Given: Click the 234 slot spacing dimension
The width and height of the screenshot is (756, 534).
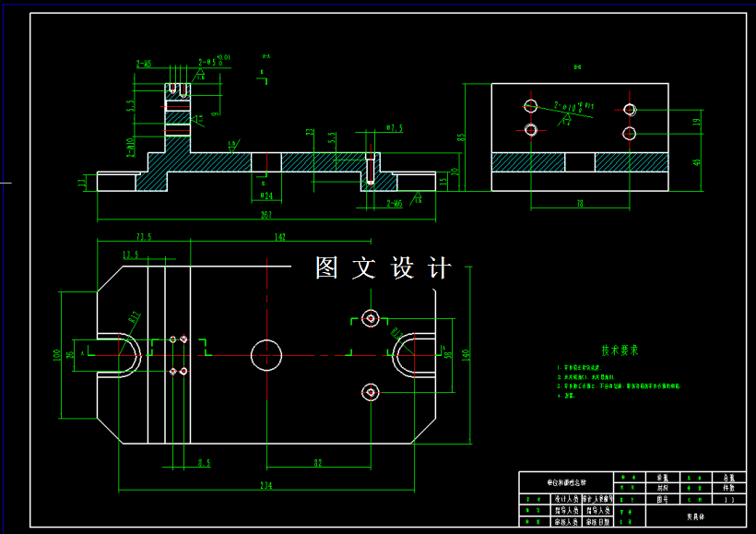Looking at the screenshot, I should [266, 485].
